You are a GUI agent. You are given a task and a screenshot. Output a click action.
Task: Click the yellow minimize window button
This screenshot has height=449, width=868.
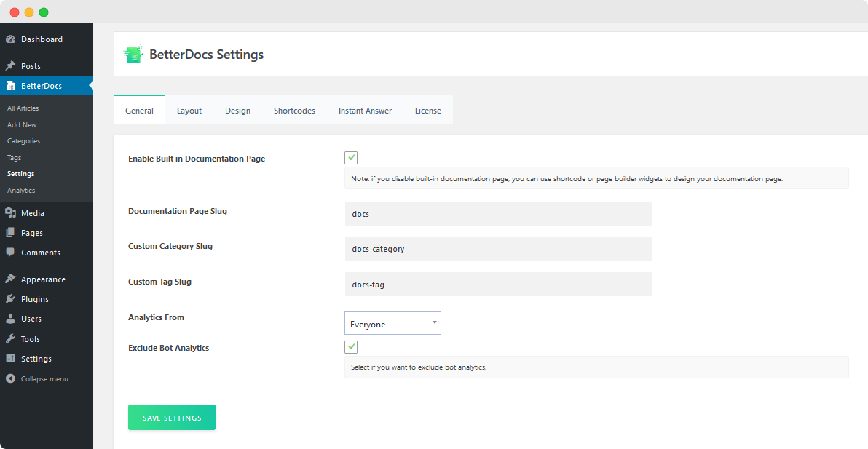click(29, 12)
